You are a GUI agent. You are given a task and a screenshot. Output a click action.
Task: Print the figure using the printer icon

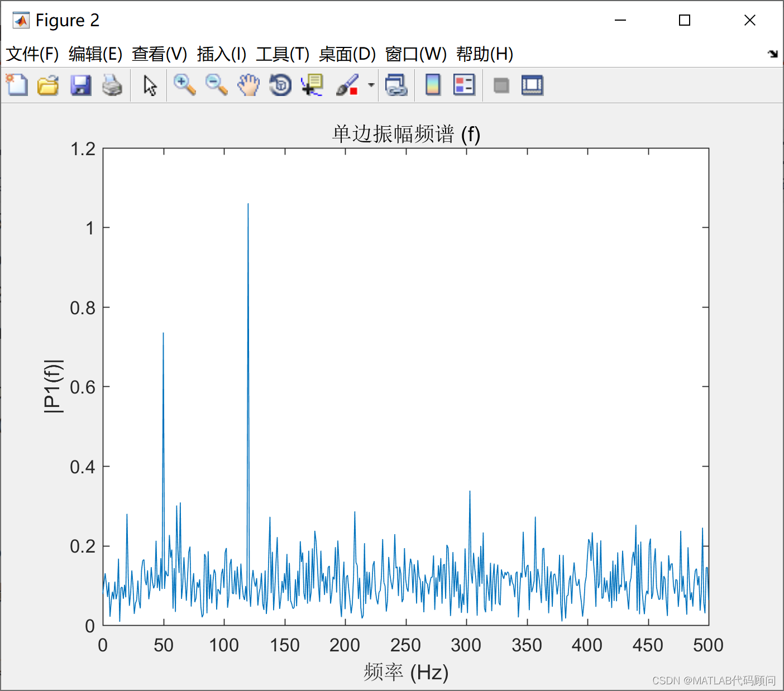point(113,85)
